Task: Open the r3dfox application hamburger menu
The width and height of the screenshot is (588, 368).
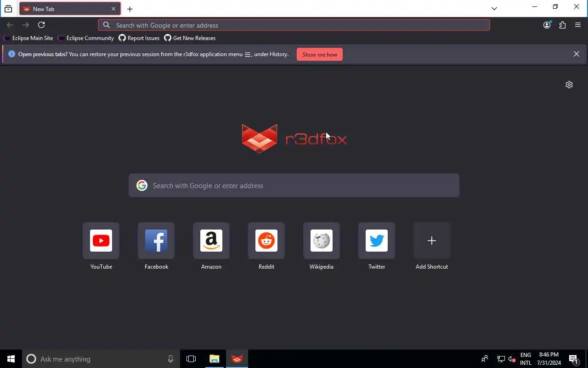Action: [x=578, y=25]
